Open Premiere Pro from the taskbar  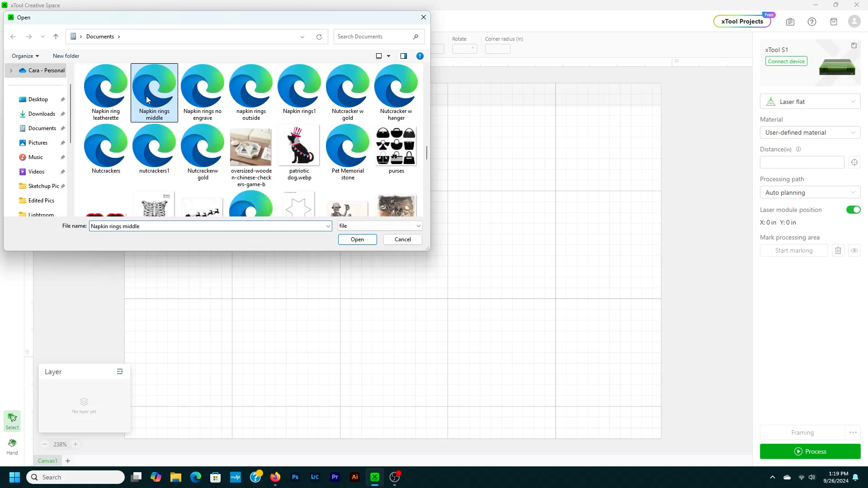pos(335,477)
